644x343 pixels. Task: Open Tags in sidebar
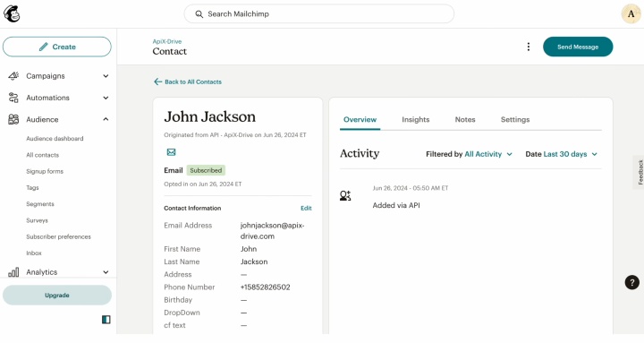click(32, 187)
